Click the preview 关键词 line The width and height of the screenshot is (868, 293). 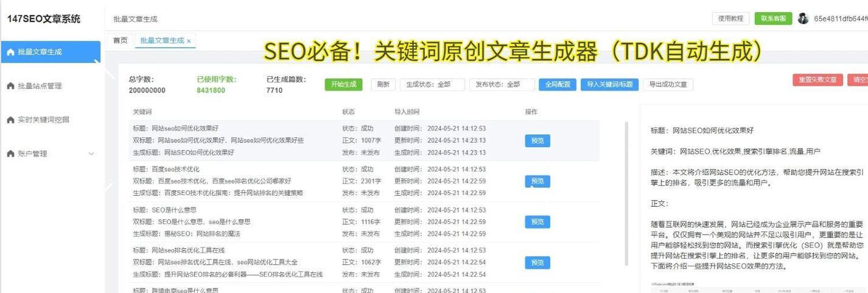(x=735, y=151)
